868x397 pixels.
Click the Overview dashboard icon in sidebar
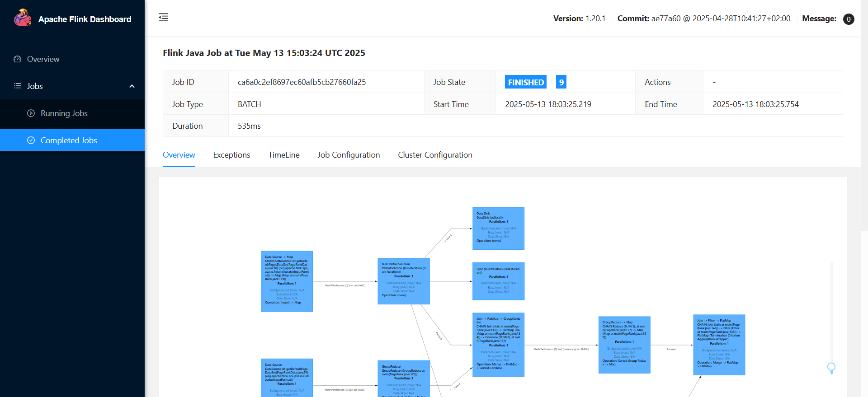(x=18, y=59)
